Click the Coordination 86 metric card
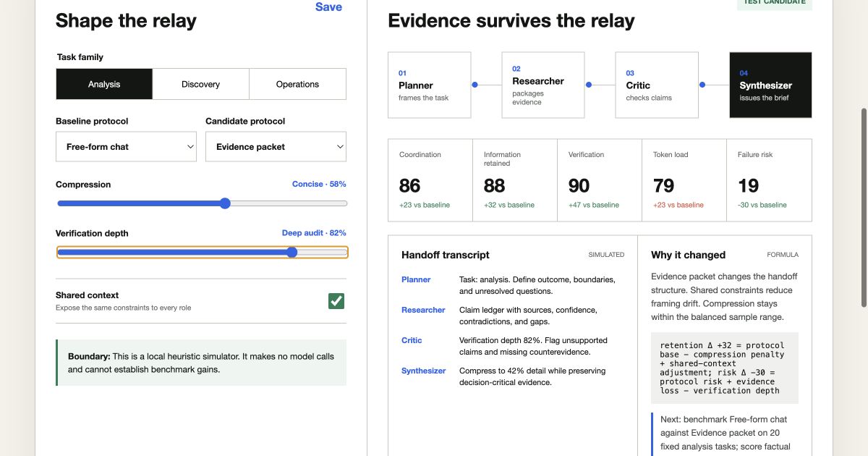 (x=430, y=180)
